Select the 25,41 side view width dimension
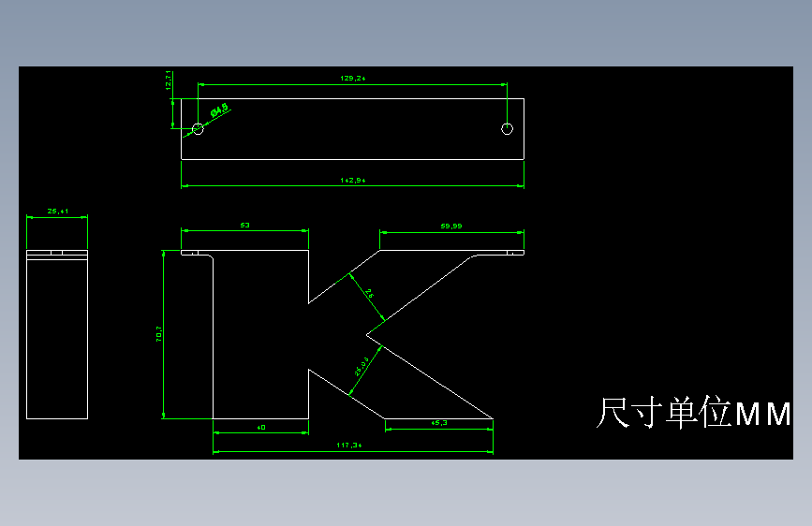Image resolution: width=812 pixels, height=526 pixels. [57, 212]
